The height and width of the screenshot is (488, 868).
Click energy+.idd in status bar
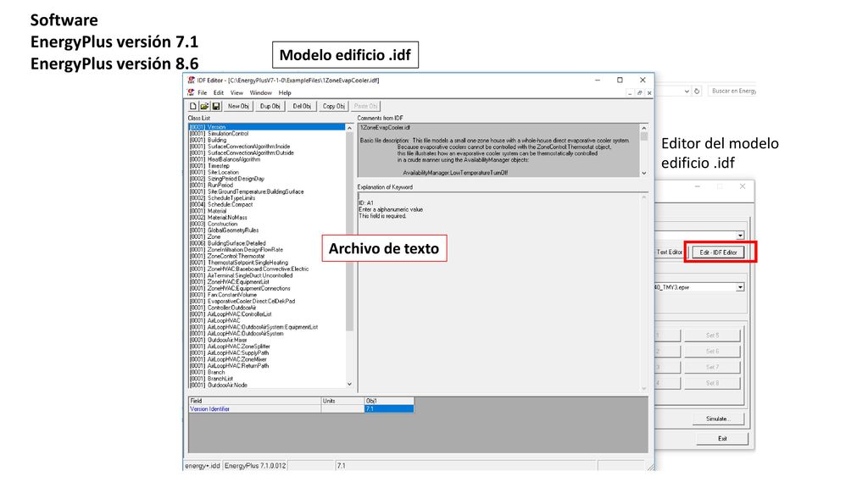tap(202, 466)
